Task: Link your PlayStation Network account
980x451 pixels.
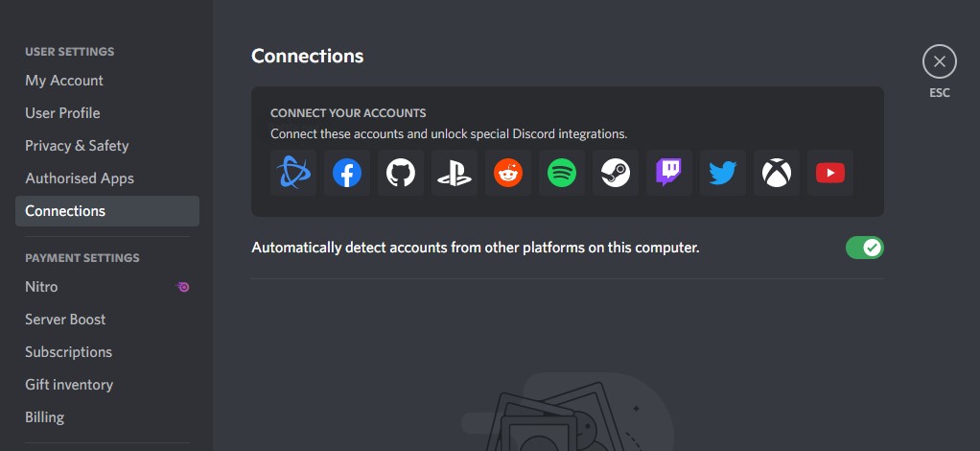Action: 455,173
